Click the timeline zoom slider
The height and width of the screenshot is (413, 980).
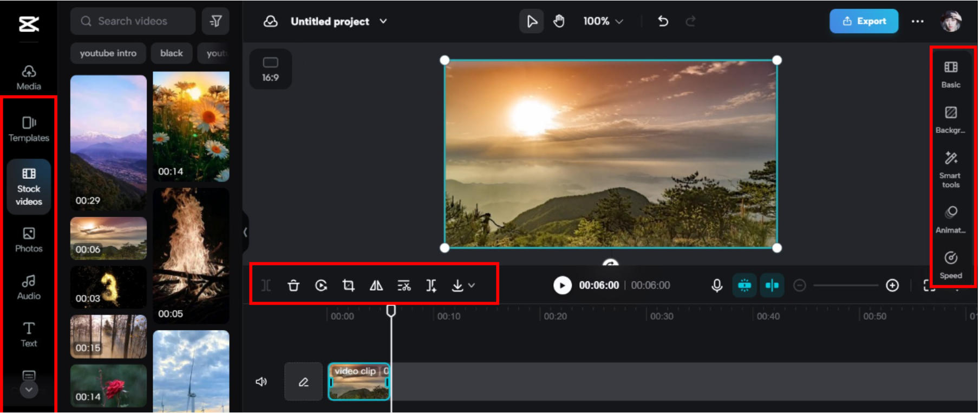[846, 285]
